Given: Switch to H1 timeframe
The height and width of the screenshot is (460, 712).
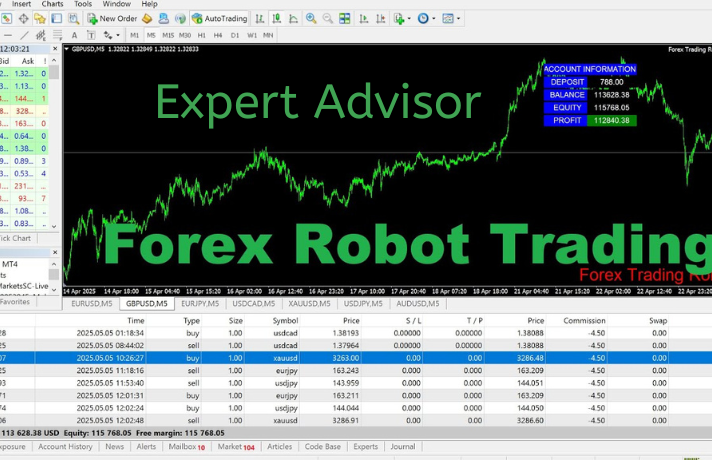Looking at the screenshot, I should point(202,35).
